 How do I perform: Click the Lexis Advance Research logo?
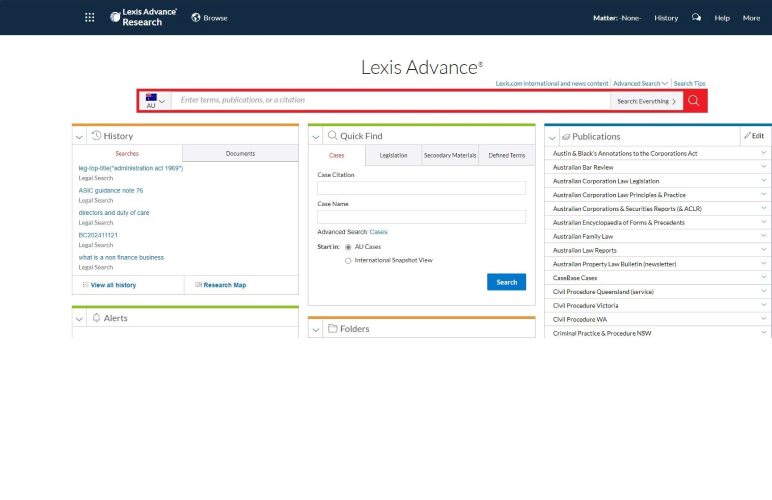coord(143,17)
